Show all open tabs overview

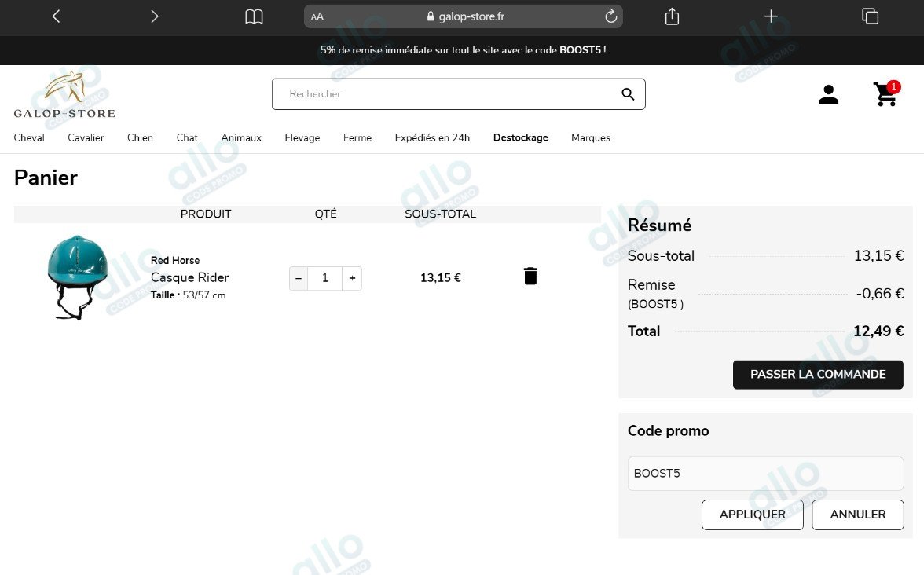click(x=870, y=16)
